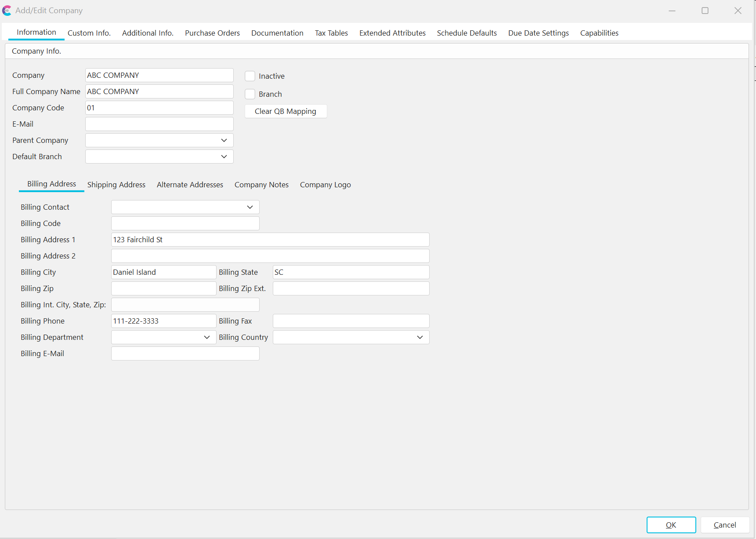Viewport: 756px width, 539px height.
Task: Expand the Billing Department dropdown
Action: [206, 337]
